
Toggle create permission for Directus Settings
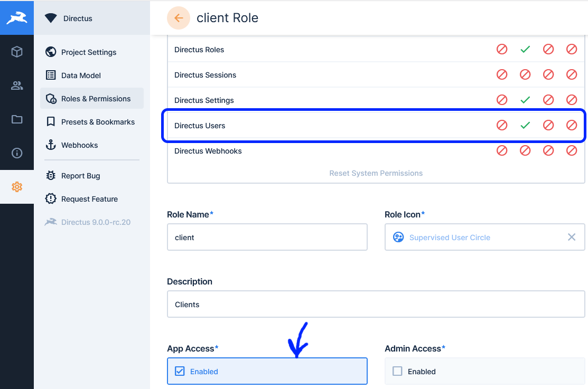pyautogui.click(x=502, y=100)
